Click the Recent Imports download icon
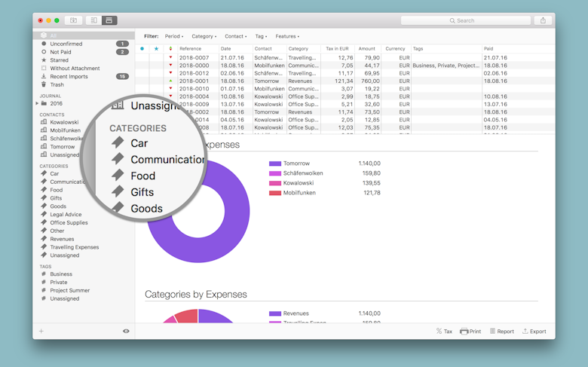 coord(44,76)
